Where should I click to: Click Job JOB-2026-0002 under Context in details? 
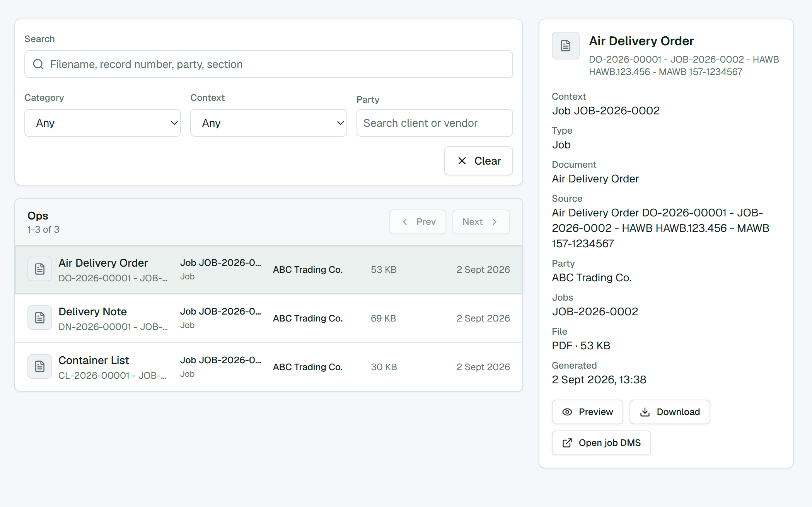[x=606, y=111]
